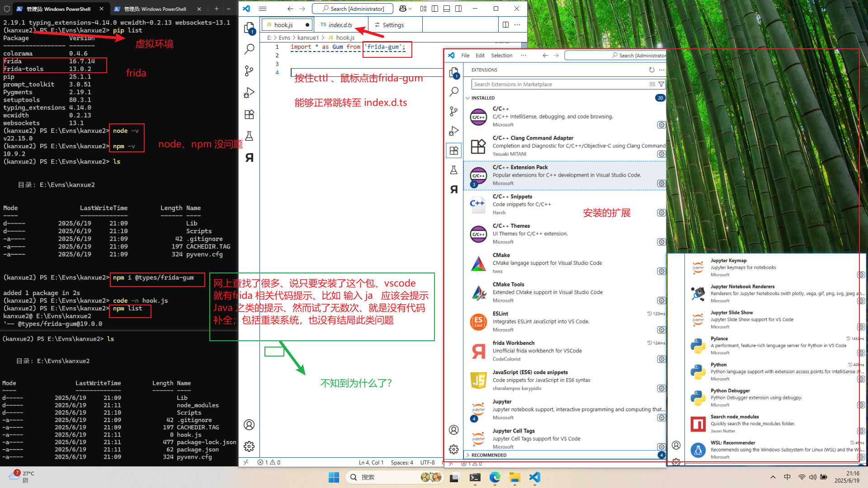Open the Source Control view icon
This screenshot has width=868, height=488.
[249, 71]
